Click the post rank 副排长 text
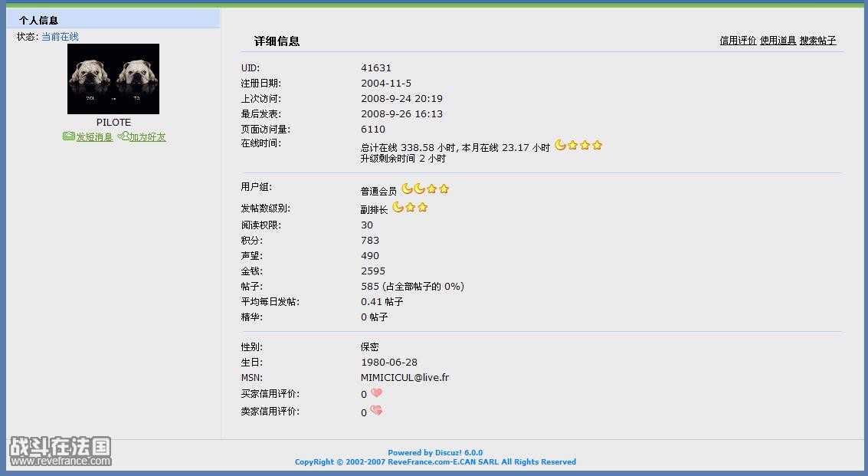This screenshot has height=476, width=868. pyautogui.click(x=374, y=209)
